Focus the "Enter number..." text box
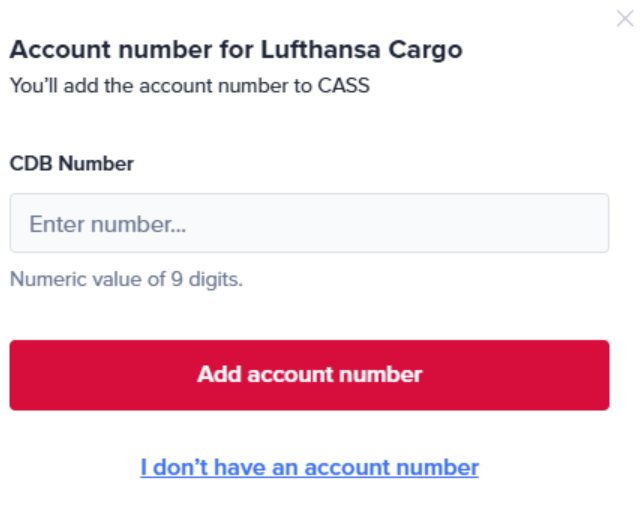Image resolution: width=640 pixels, height=509 pixels. tap(309, 223)
